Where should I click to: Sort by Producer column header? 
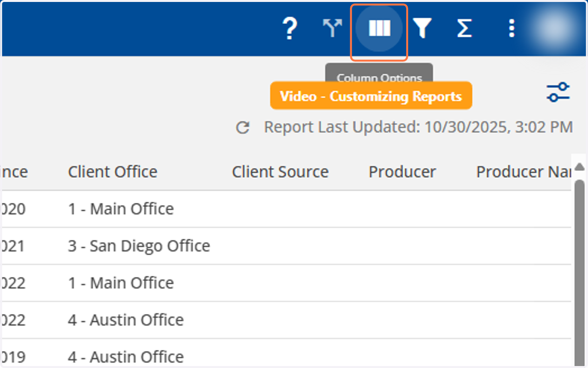(402, 172)
